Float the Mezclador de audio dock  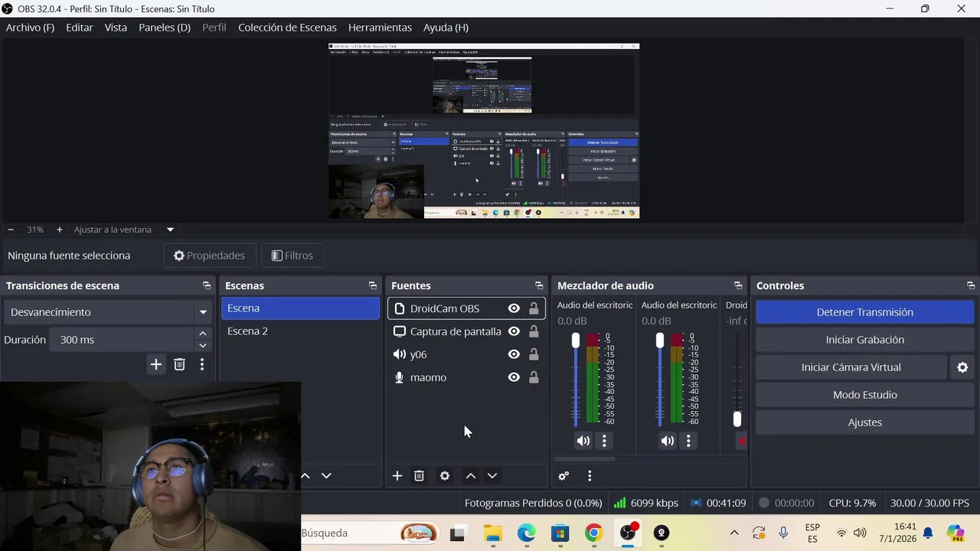coord(738,285)
